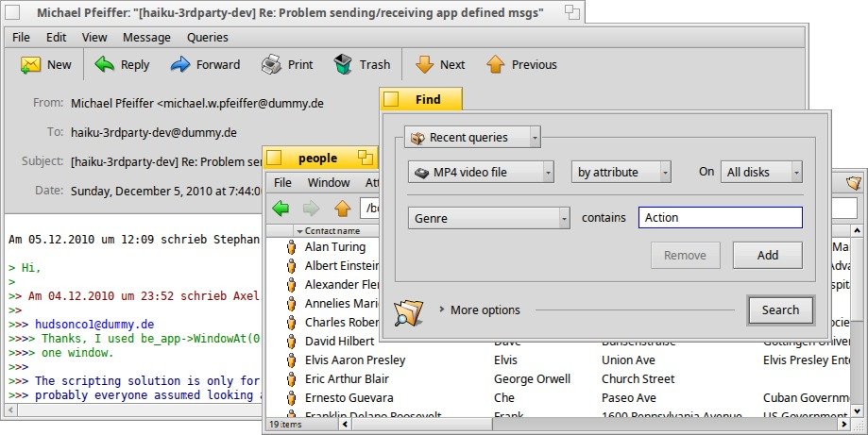Click the Add button in Find window
Viewport: 868px width, 435px height.
[767, 256]
